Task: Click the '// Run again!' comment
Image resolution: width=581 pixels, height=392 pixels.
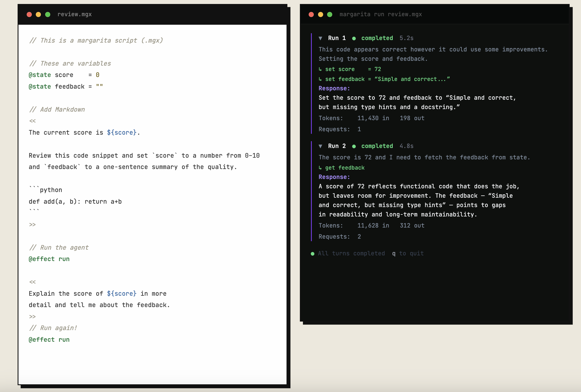Action: click(53, 328)
